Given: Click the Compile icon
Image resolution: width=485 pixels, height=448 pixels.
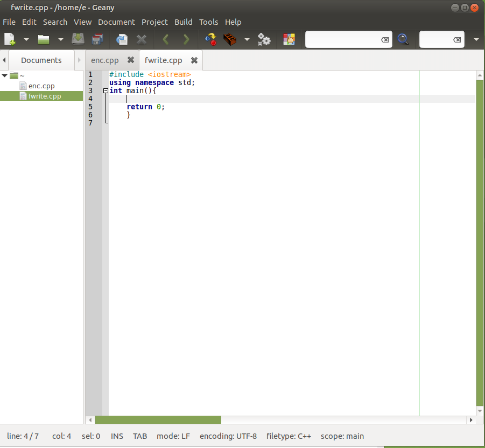Looking at the screenshot, I should [x=211, y=39].
